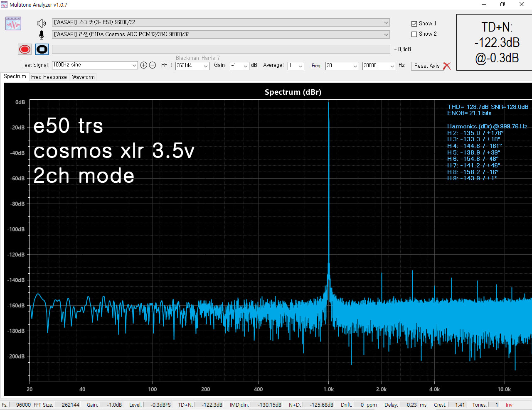Click the minus icon next to Test Signal
The height and width of the screenshot is (410, 532).
coord(153,65)
